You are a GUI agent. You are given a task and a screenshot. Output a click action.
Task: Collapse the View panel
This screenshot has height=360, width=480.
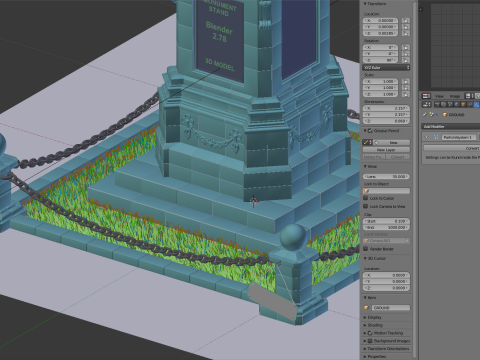coord(365,166)
